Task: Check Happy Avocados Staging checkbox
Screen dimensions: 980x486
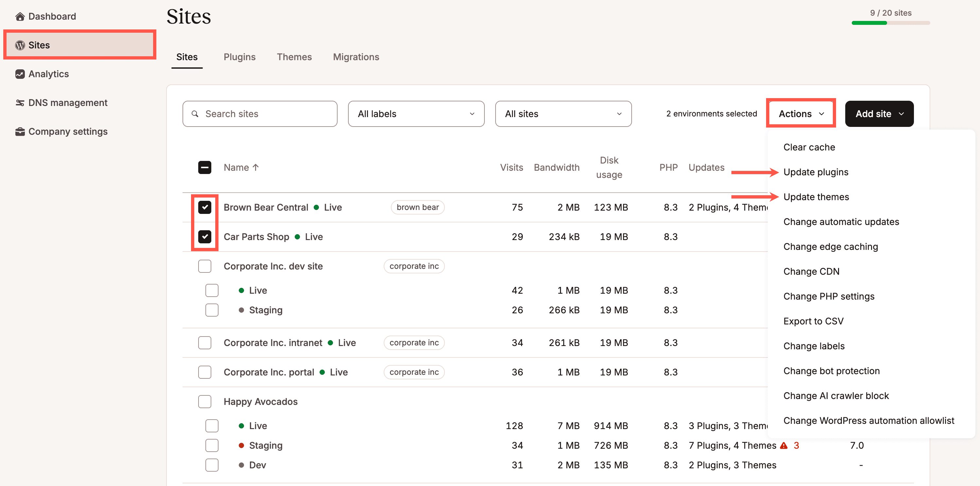Action: [212, 445]
